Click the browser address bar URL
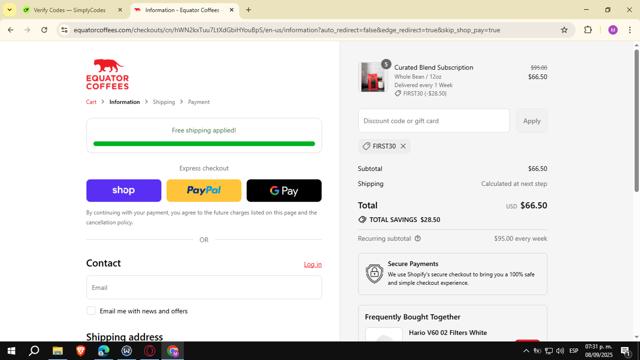Image resolution: width=640 pixels, height=360 pixels. click(x=287, y=30)
